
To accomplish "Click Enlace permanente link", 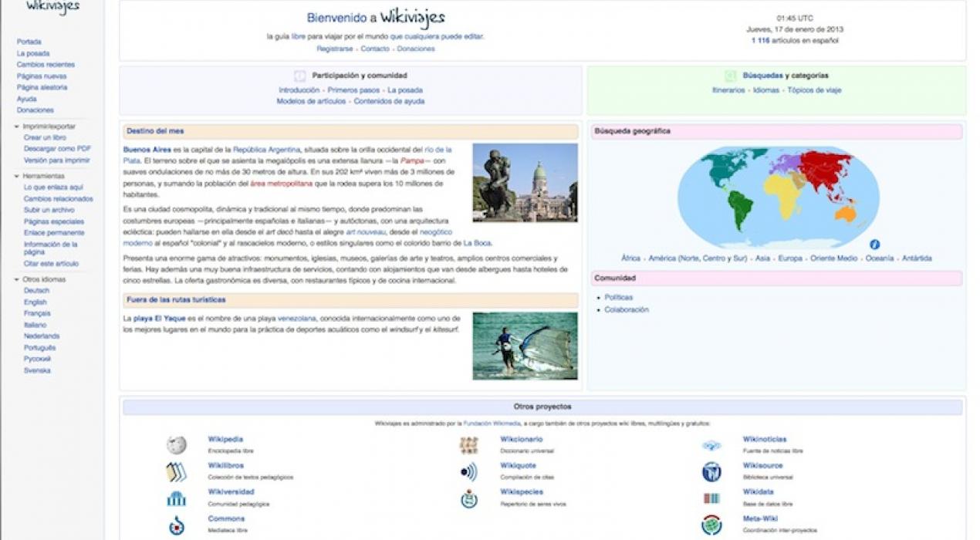I will pyautogui.click(x=54, y=232).
